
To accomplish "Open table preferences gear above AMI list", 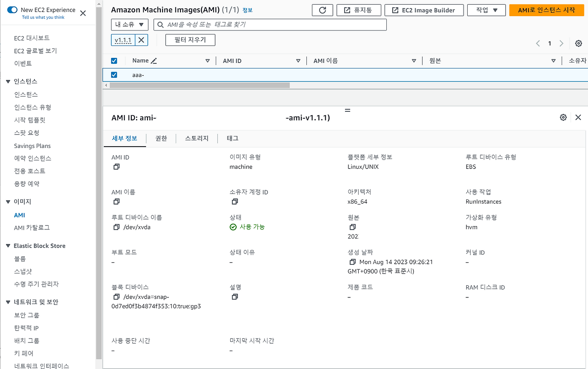I will [579, 44].
